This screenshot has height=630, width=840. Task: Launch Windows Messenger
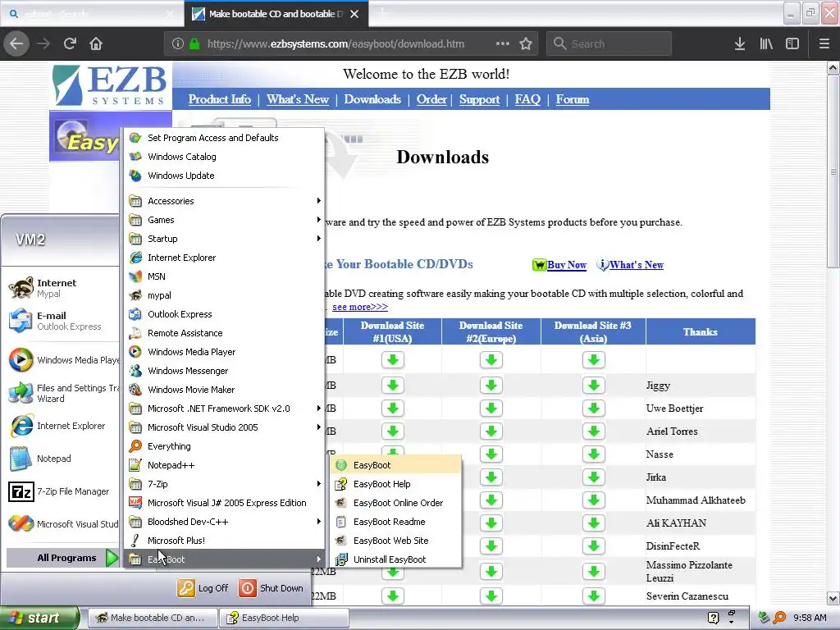coord(225,370)
